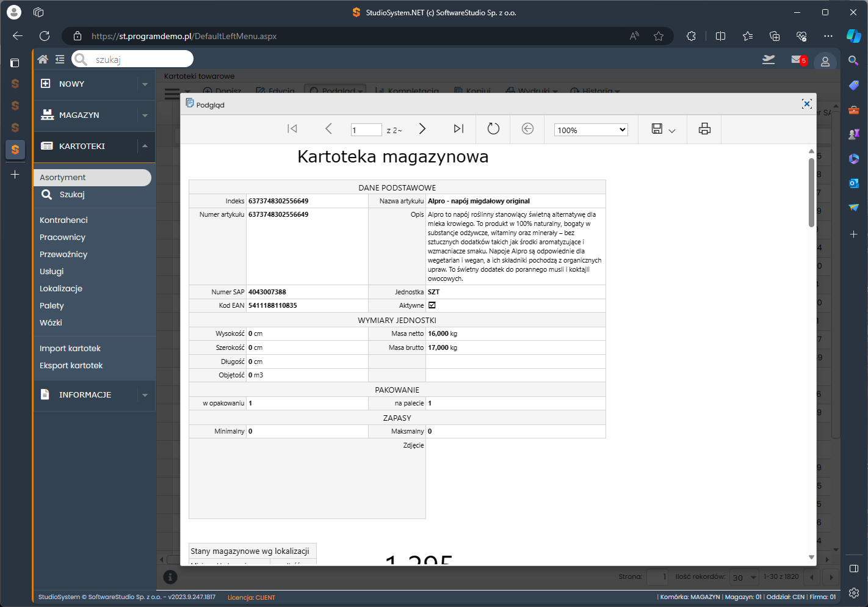Click the address bar URL
Screen dimensions: 868x607
tap(184, 36)
